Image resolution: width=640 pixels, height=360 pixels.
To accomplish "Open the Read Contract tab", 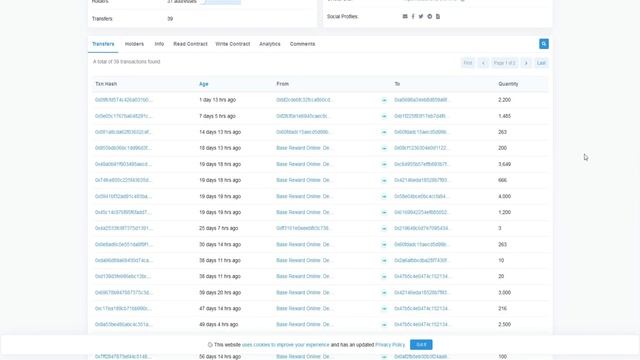I will coord(190,44).
